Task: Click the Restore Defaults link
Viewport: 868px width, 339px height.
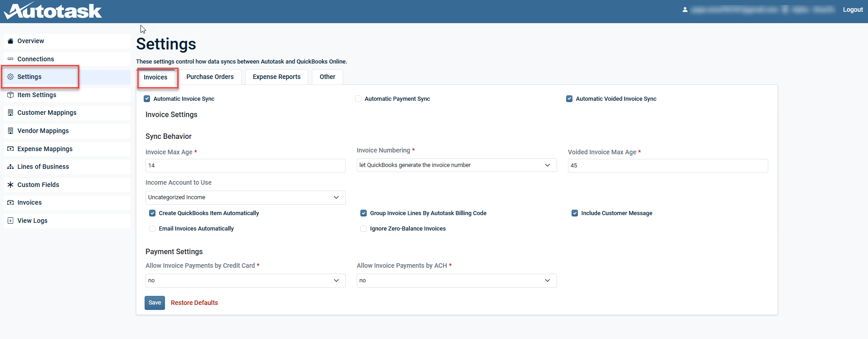Action: click(x=194, y=303)
